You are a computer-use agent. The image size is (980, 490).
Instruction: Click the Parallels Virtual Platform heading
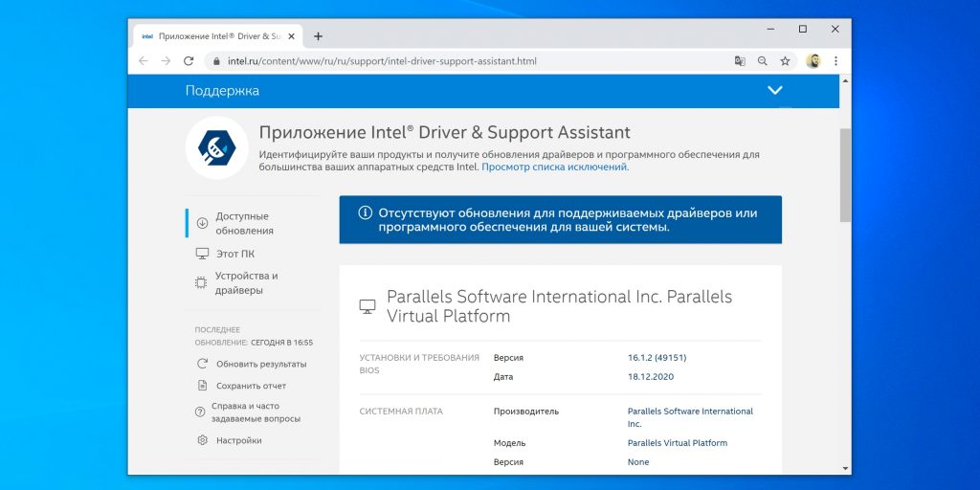(559, 306)
